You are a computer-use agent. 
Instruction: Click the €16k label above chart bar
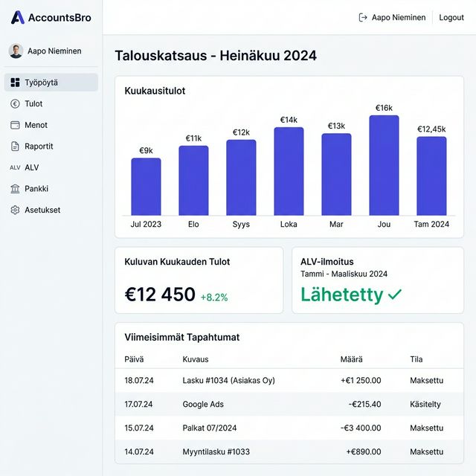pos(384,108)
